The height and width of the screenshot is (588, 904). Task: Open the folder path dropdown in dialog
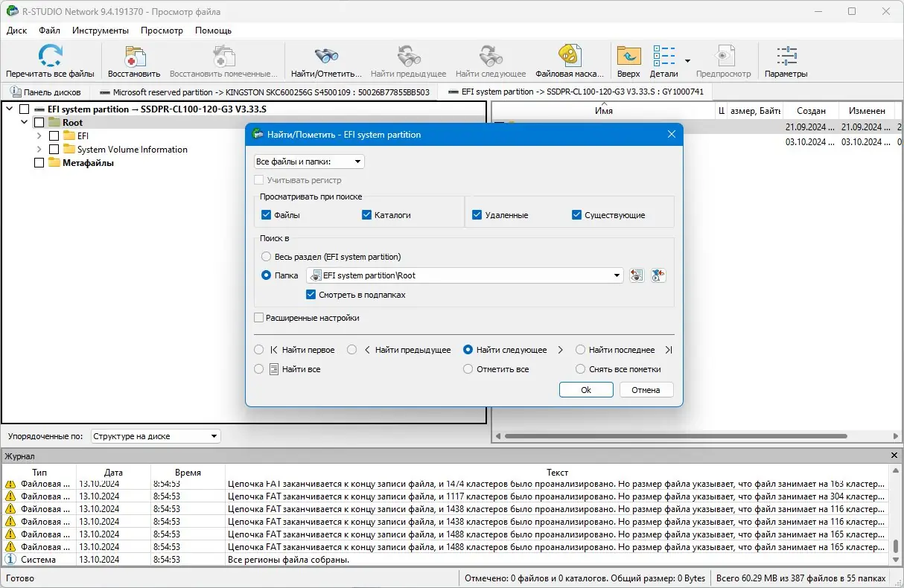coord(617,275)
